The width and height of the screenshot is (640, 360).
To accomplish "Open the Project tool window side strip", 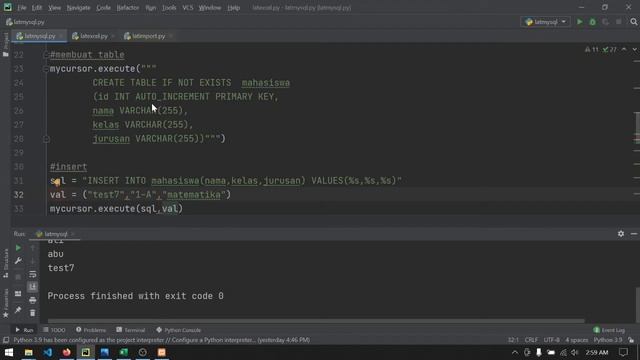I will (x=5, y=44).
